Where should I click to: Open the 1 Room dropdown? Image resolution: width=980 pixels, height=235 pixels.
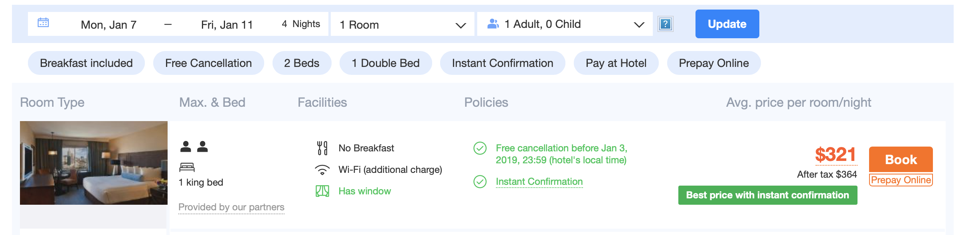tap(402, 24)
